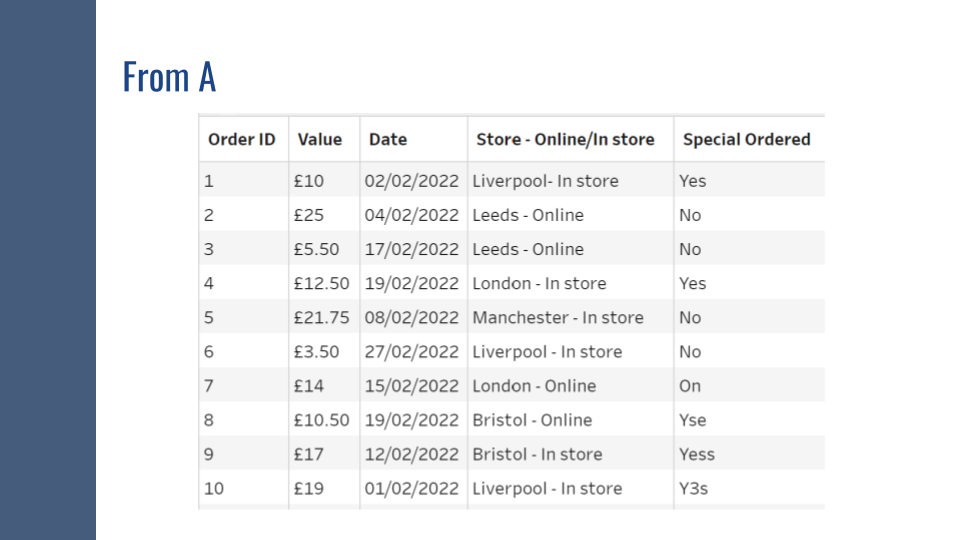The height and width of the screenshot is (540, 960).
Task: Select the £21.75 value cell
Action: click(x=321, y=317)
